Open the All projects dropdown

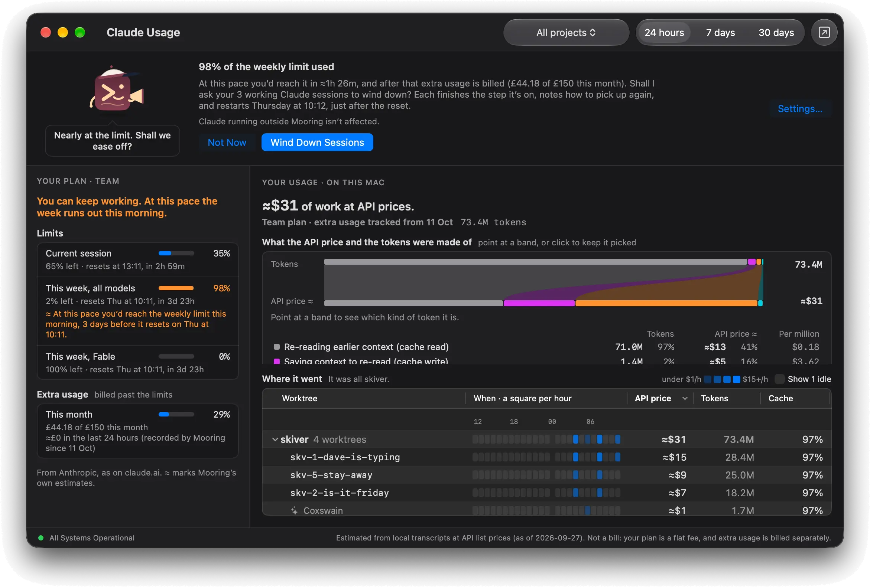[566, 33]
